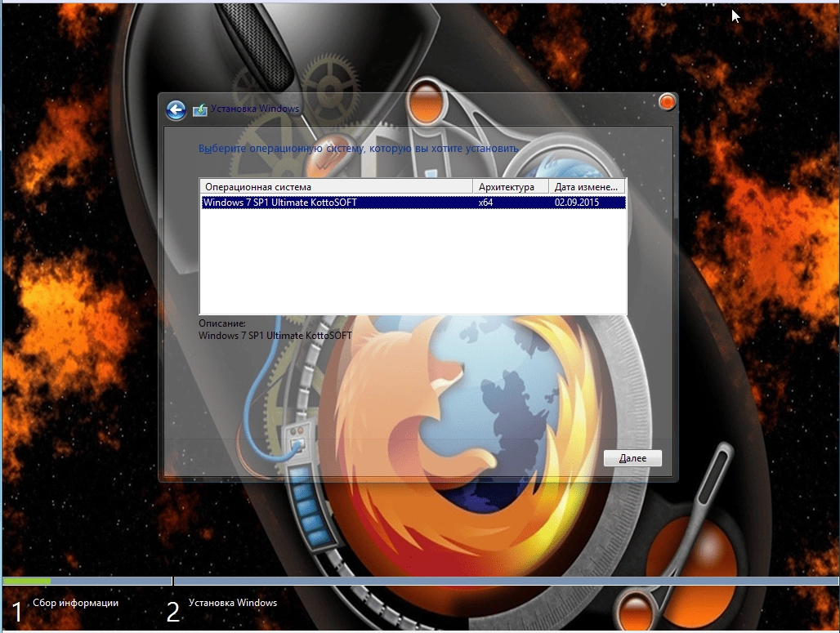840x633 pixels.
Task: Sort by Архитектура column header
Action: pyautogui.click(x=511, y=186)
